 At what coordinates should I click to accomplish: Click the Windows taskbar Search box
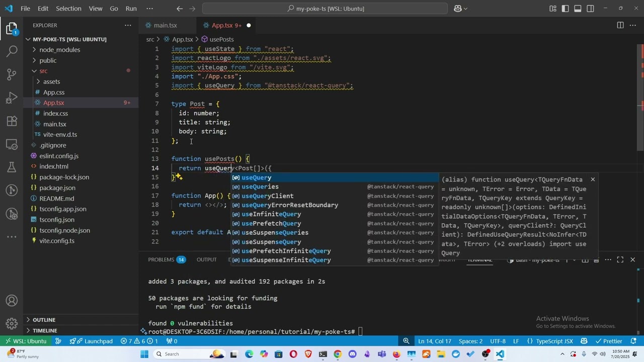189,354
